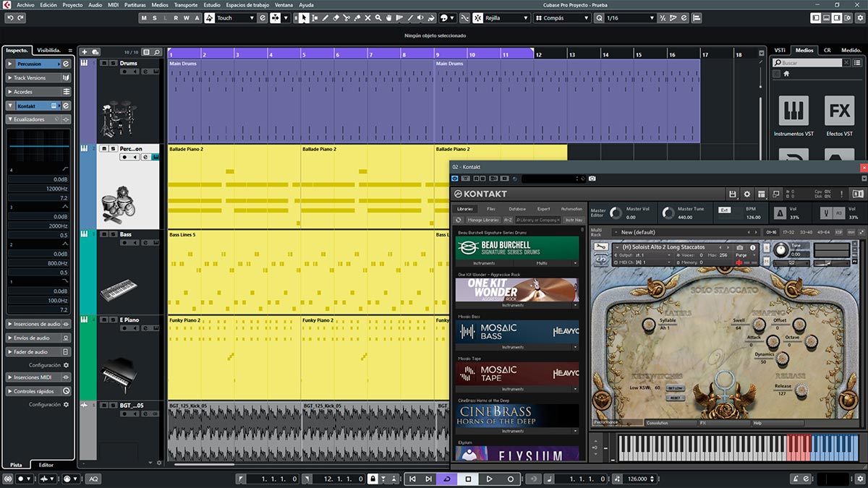Image resolution: width=868 pixels, height=488 pixels.
Task: Adjust the Kontakt Master Vol knob
Action: point(616,213)
